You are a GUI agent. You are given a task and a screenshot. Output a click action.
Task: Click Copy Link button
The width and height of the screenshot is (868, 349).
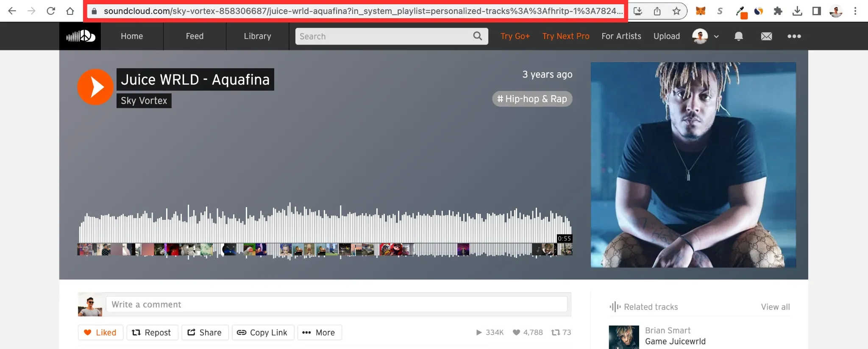263,332
